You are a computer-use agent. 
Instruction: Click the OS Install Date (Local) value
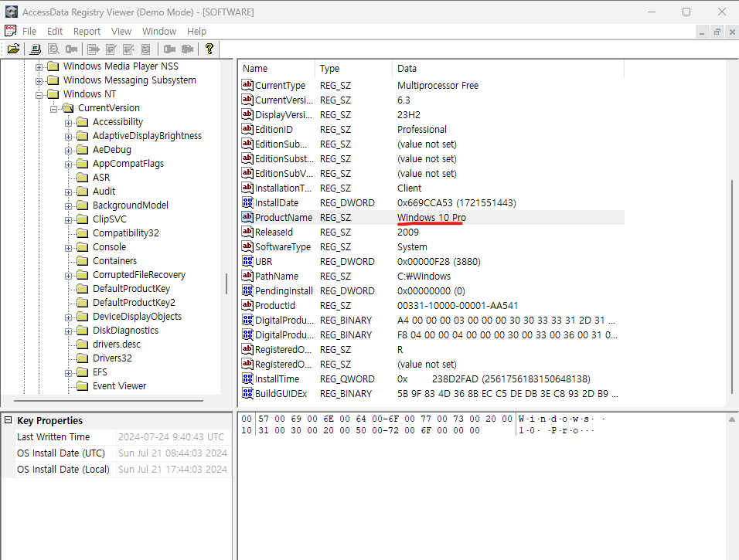tap(172, 469)
